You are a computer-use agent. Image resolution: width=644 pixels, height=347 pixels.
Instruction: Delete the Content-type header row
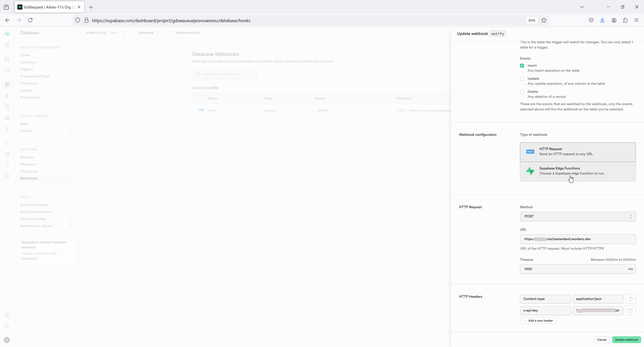(x=630, y=299)
